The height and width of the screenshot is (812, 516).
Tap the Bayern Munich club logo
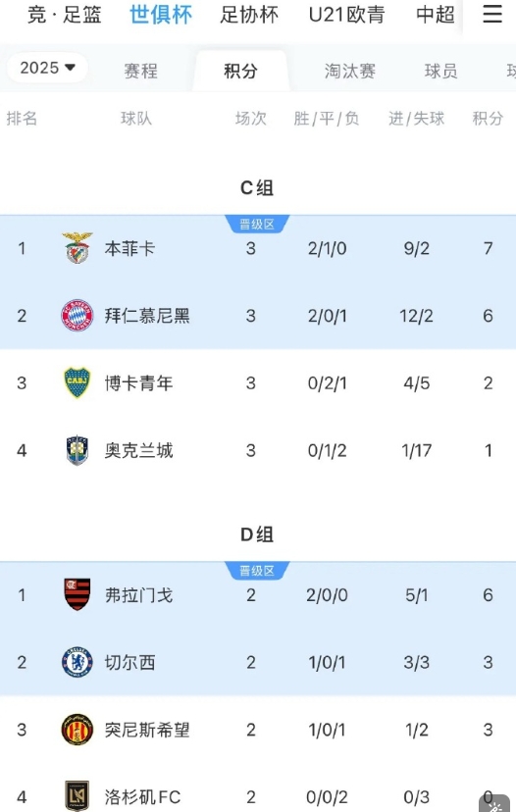point(77,316)
